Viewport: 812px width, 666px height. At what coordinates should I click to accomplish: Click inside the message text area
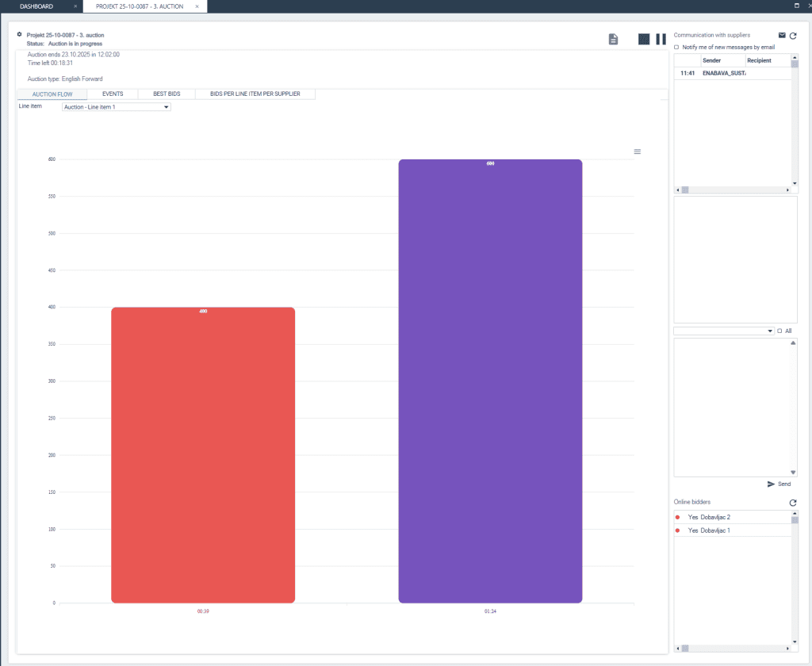(730, 406)
